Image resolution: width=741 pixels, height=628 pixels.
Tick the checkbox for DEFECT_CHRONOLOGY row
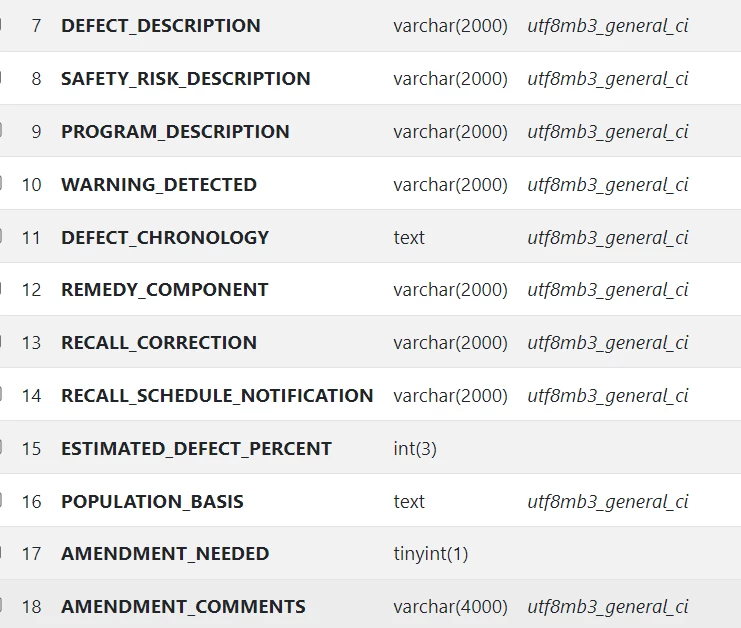click(1, 237)
